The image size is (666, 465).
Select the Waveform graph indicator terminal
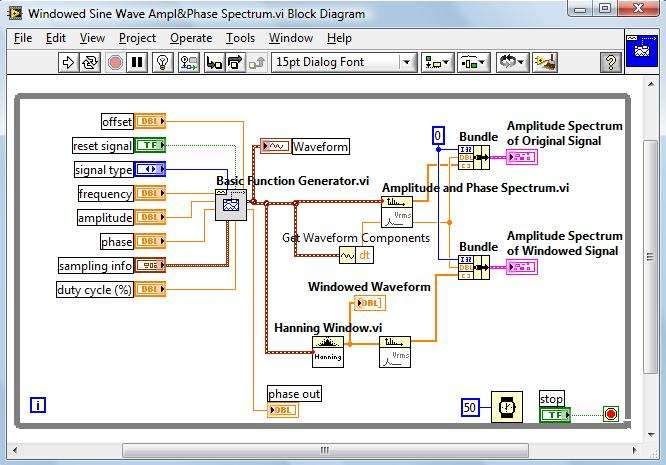tap(275, 146)
